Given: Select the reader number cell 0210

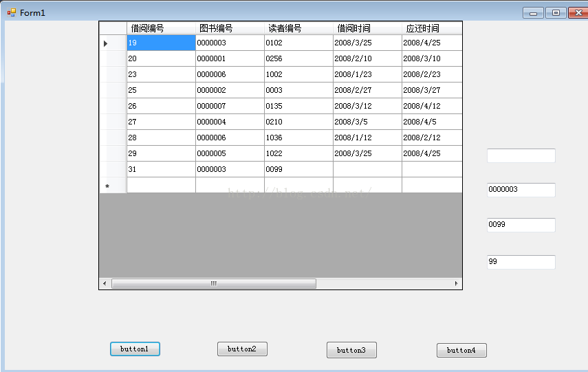Looking at the screenshot, I should 299,122.
